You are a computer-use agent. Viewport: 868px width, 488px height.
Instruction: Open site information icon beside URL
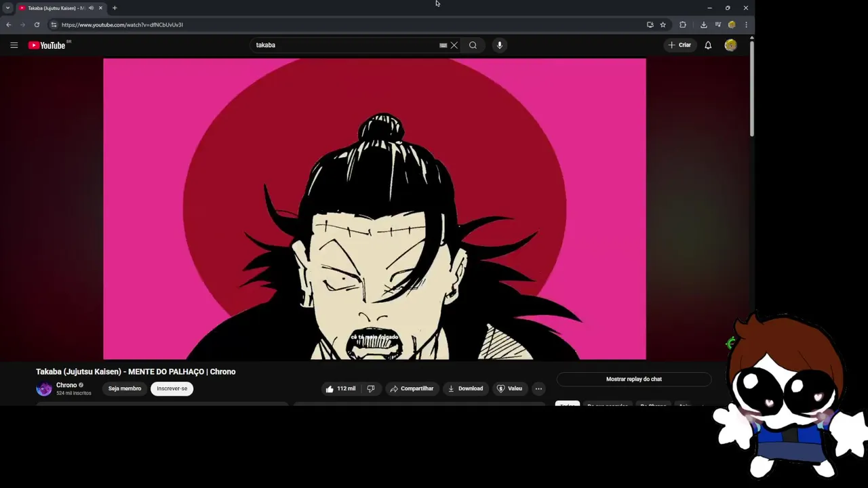click(54, 25)
